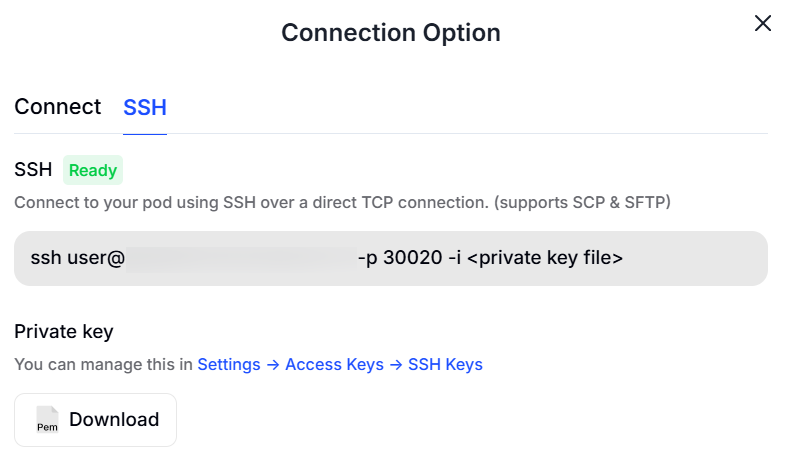This screenshot has height=470, width=792.
Task: Select the SSH tab
Action: click(x=145, y=108)
